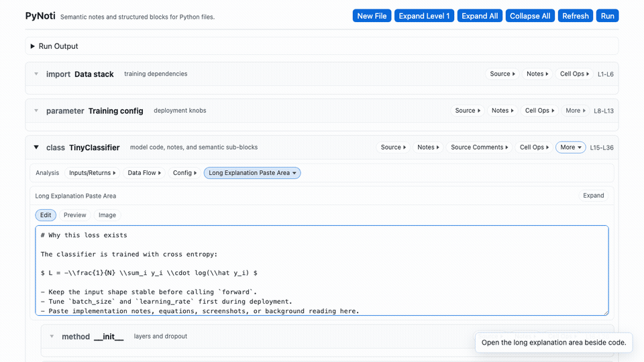Click Expand Level 1 button

point(424,16)
